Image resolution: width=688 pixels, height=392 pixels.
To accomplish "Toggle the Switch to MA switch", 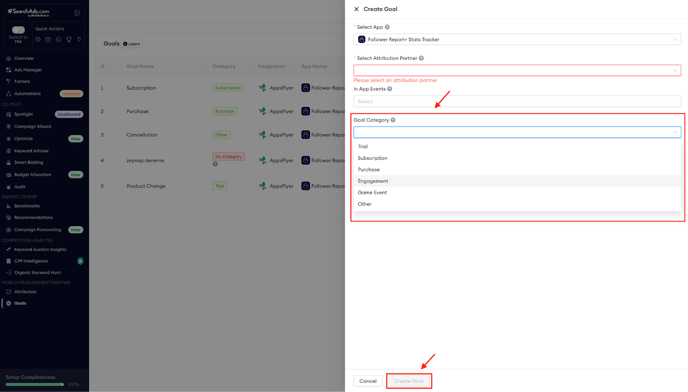I will click(x=18, y=30).
